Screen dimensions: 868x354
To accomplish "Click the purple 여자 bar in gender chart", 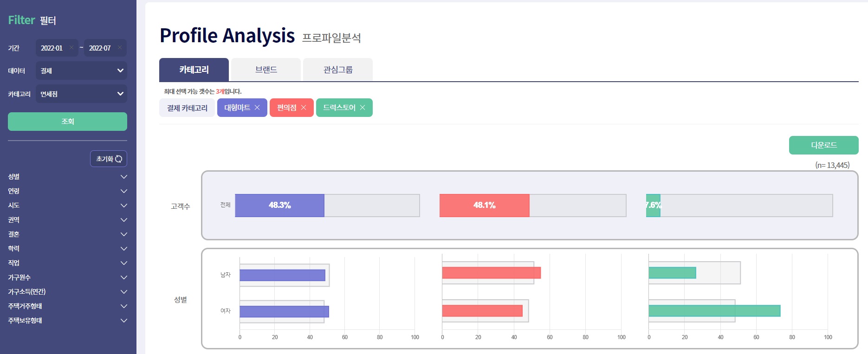I will pyautogui.click(x=284, y=311).
